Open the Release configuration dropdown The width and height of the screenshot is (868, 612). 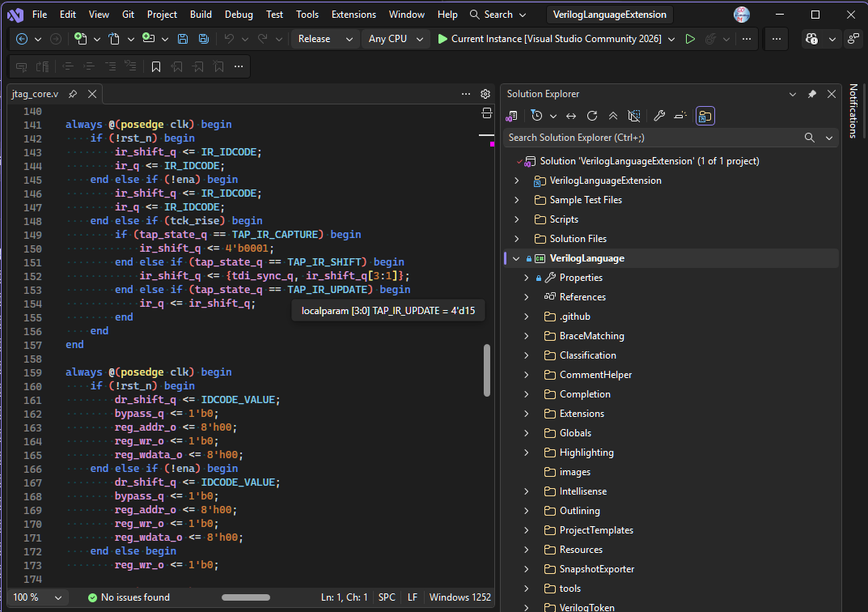click(x=324, y=39)
